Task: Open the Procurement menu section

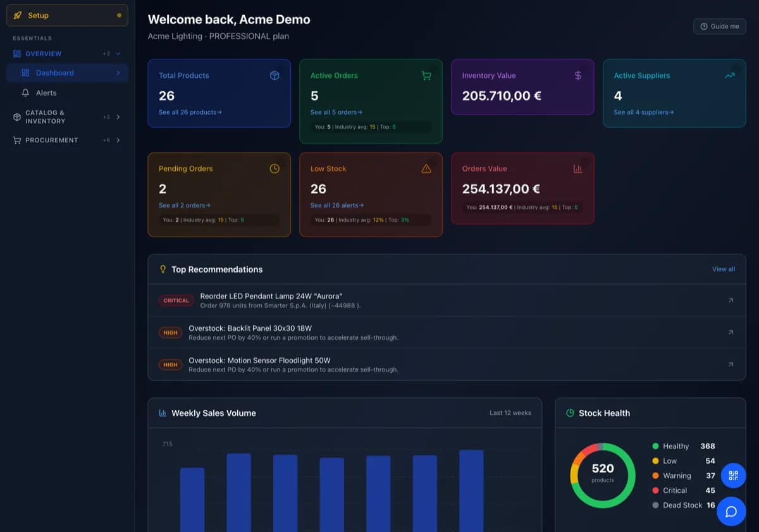Action: coord(67,140)
